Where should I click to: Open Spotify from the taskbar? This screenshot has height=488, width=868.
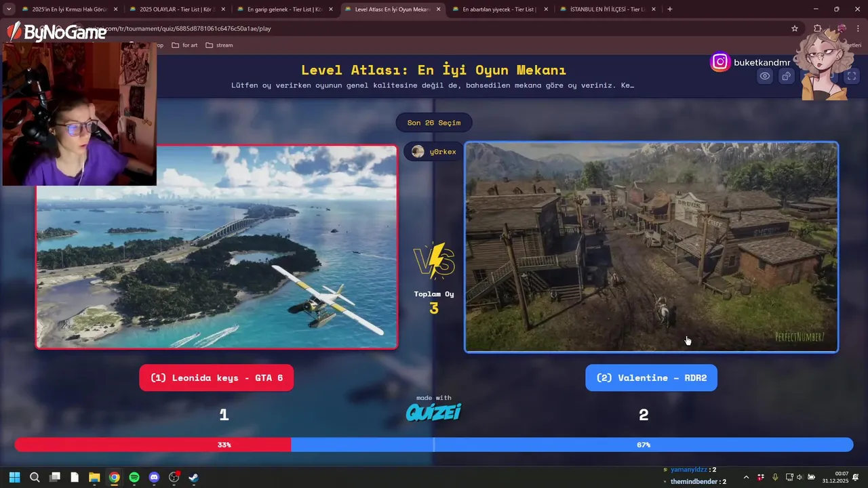click(134, 477)
